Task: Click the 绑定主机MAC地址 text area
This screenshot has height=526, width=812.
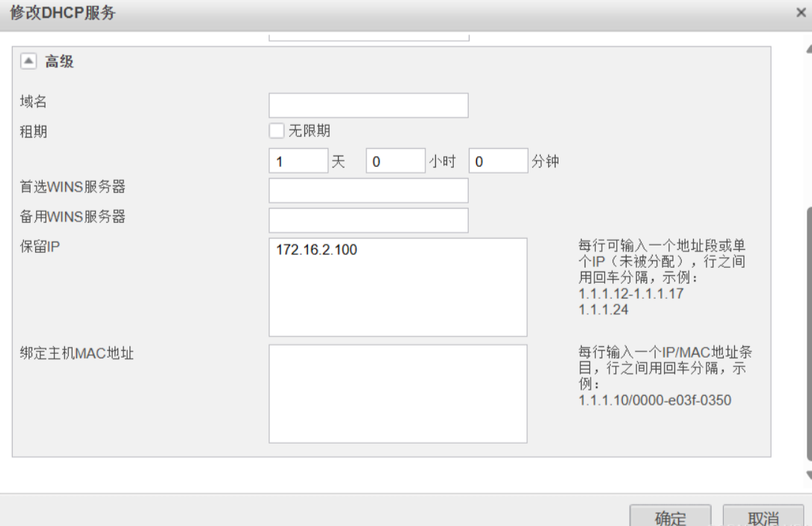Action: (x=399, y=394)
